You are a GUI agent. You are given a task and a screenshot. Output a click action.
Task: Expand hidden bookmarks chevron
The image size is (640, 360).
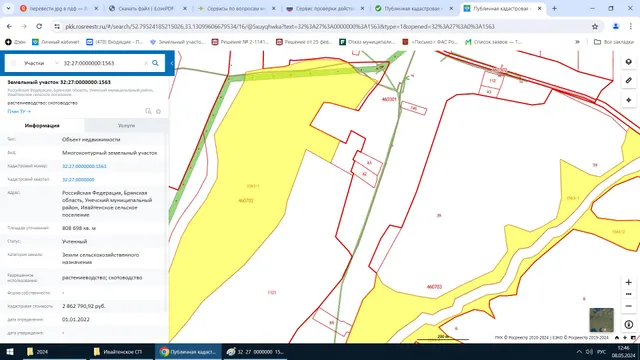[x=577, y=42]
